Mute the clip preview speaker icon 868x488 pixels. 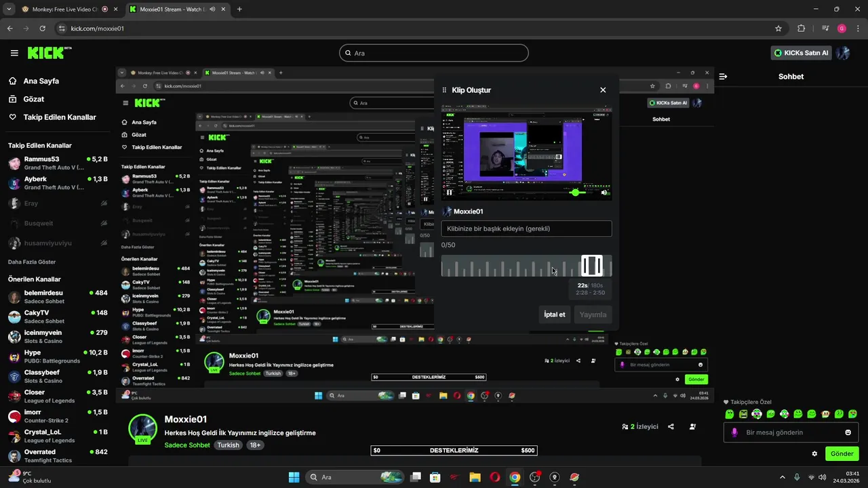point(604,192)
